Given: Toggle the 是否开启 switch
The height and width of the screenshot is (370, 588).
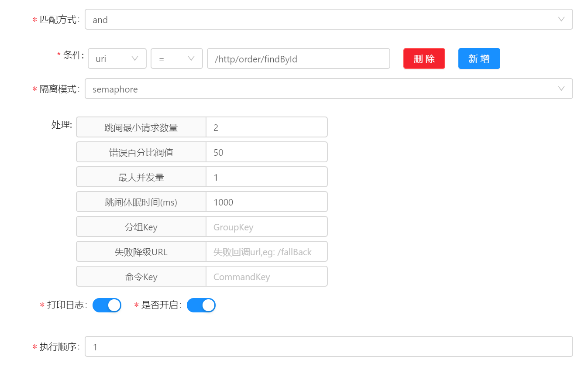Looking at the screenshot, I should [x=201, y=305].
